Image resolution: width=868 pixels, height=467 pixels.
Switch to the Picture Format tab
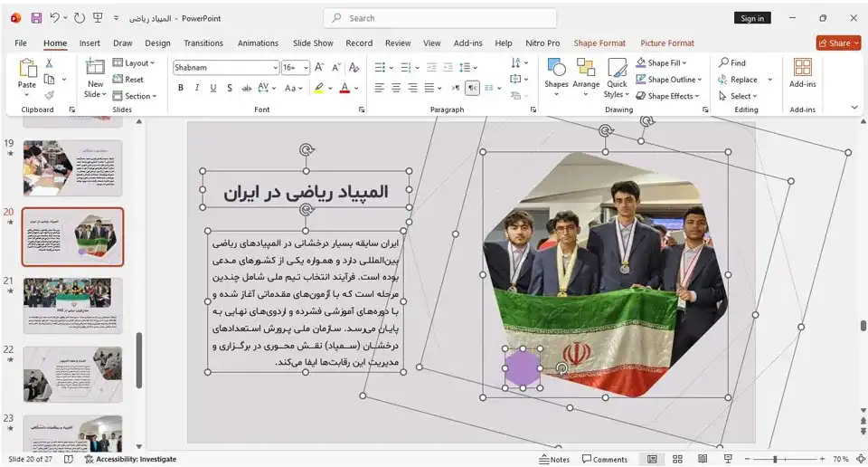click(x=667, y=43)
